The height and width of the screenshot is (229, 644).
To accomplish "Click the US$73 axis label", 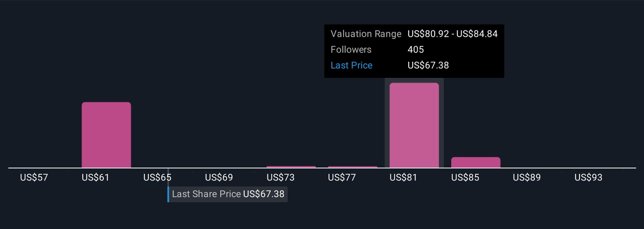I will (280, 177).
